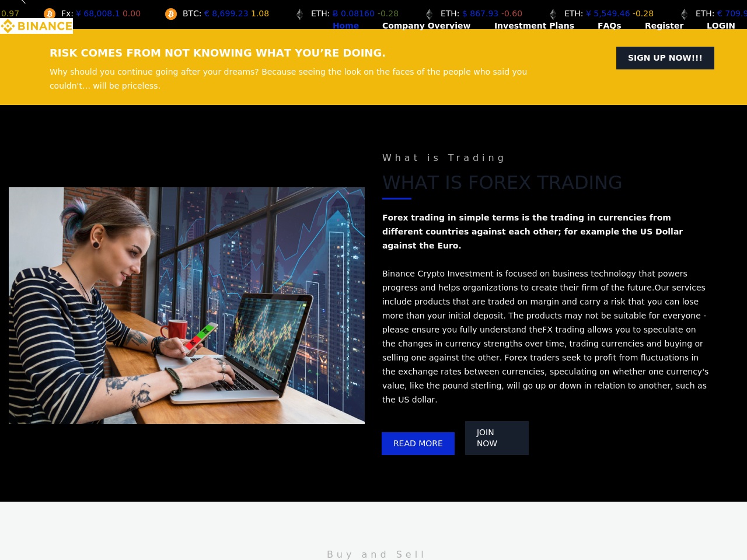
Task: Click Ethereum icon beside ETH ¥ 5,549.46
Action: [553, 14]
